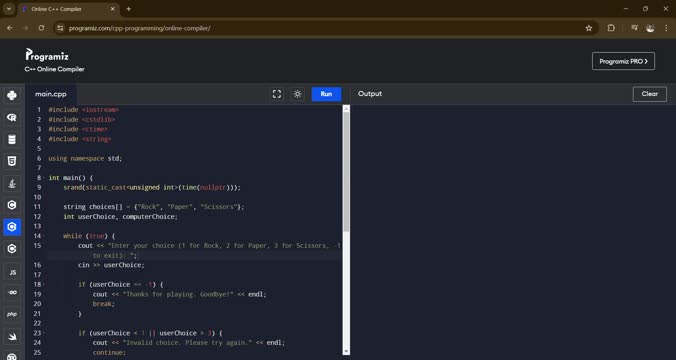Select the main.cpp file tab
The image size is (676, 360).
tap(51, 94)
